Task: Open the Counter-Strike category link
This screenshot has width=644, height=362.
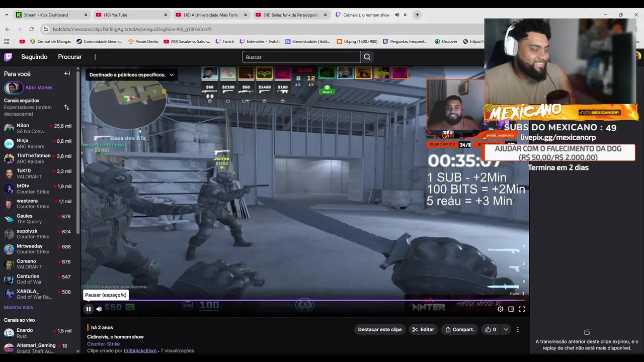Action: pos(103,344)
